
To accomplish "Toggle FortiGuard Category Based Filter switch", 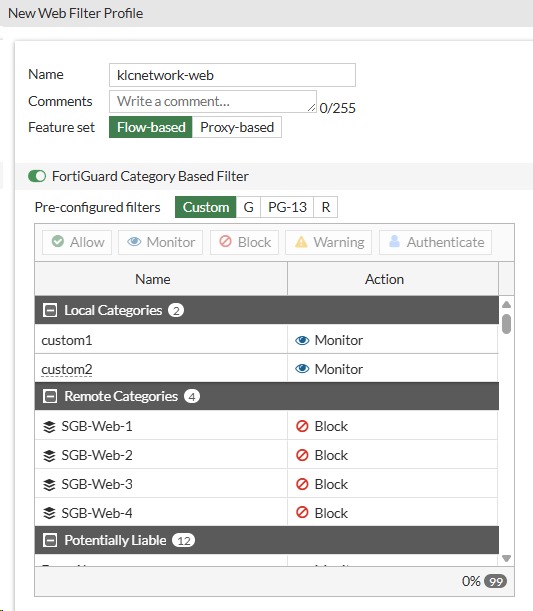I will pos(37,176).
